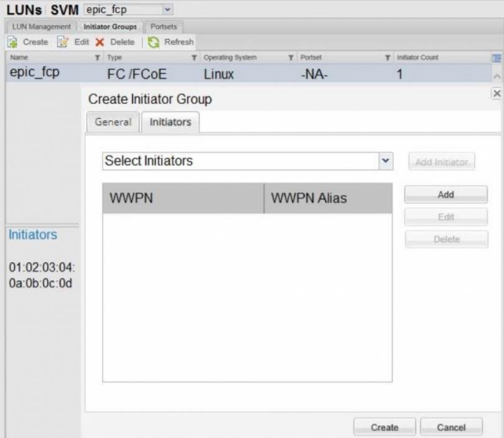Close the Create Initiator Group dialog
This screenshot has width=504, height=438.
click(496, 93)
